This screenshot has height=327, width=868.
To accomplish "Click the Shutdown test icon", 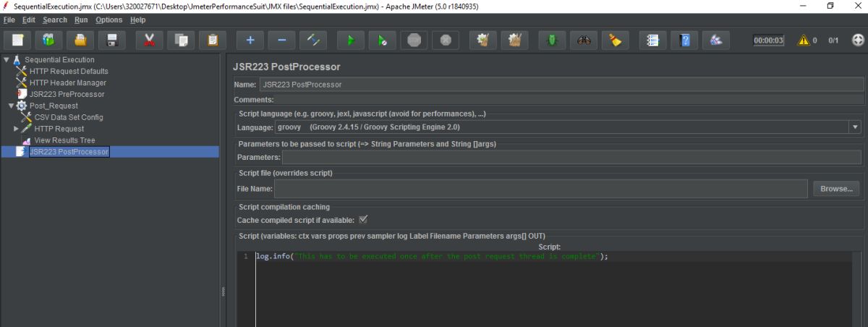I will (x=446, y=41).
